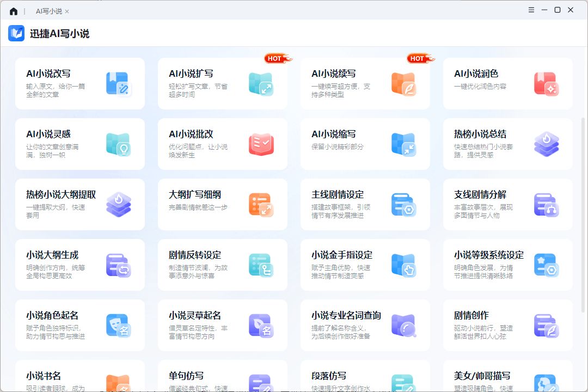The image size is (588, 392).
Task: Click the vertical scrollbar on the right
Action: pyautogui.click(x=583, y=215)
